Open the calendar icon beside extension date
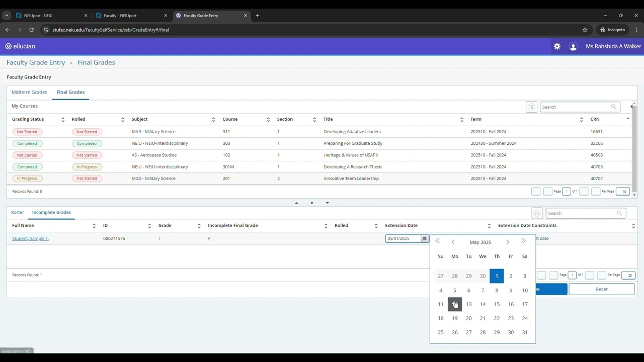The width and height of the screenshot is (644, 362). coord(424,238)
